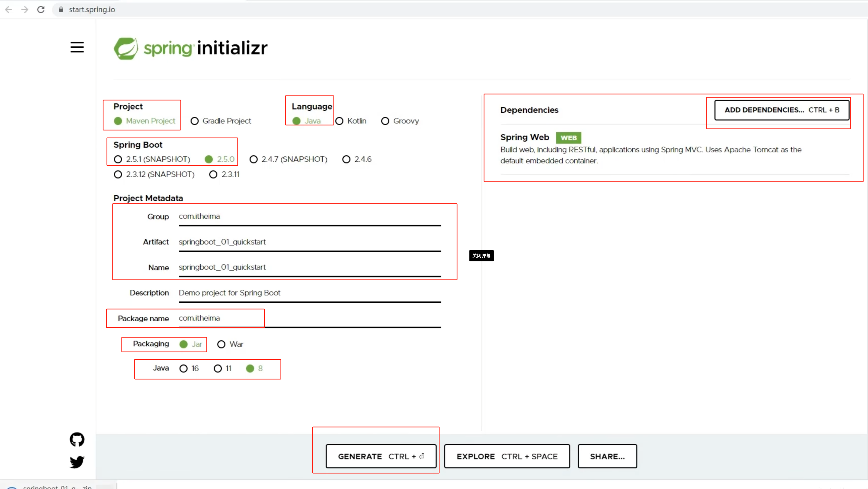Pick Java version 16

point(189,369)
